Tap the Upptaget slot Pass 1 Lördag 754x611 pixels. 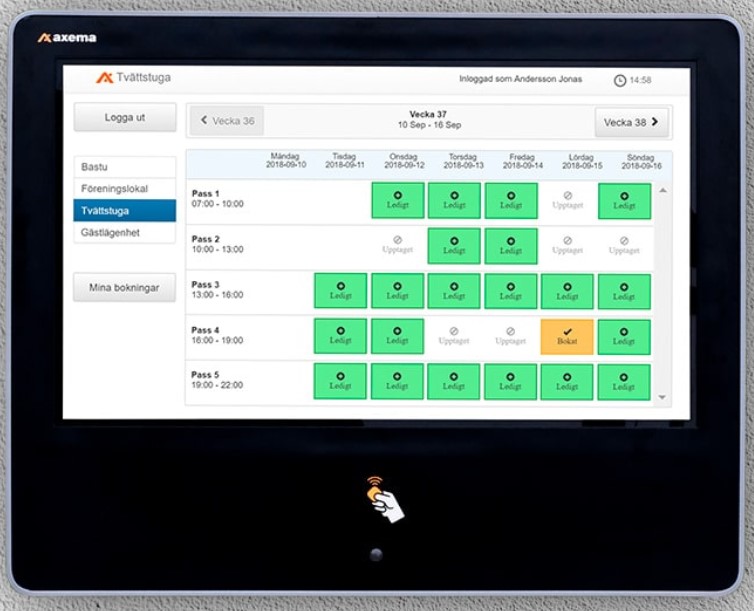567,200
